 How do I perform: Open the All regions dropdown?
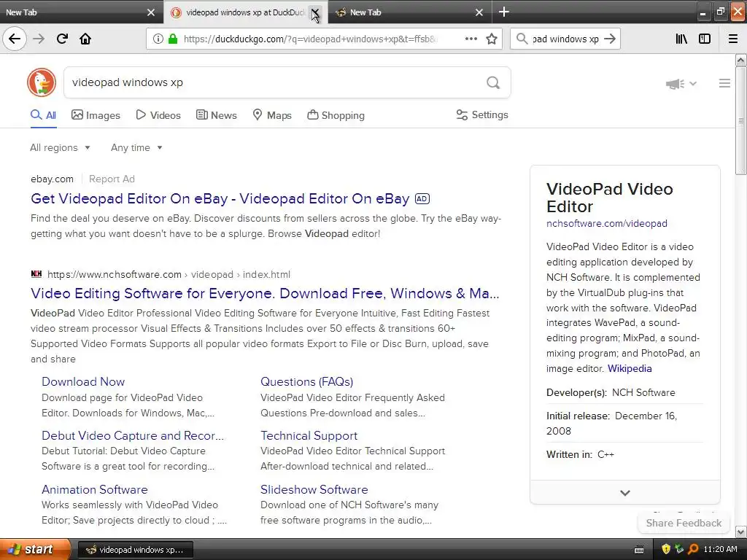click(x=60, y=147)
